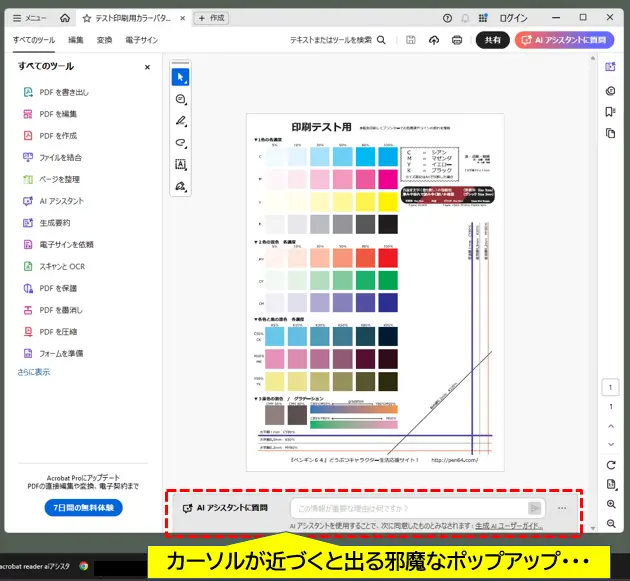Viewport: 630px width, 581px height.
Task: Click the 共有 share button
Action: pos(493,40)
